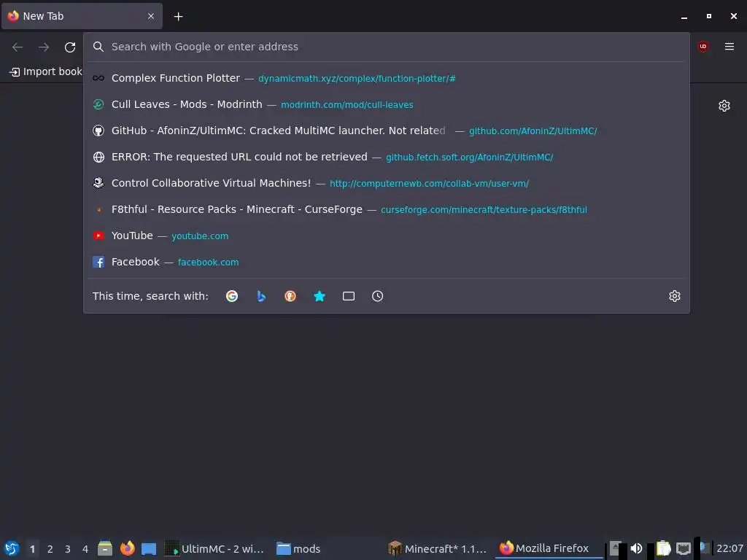
Task: Open a new tab with plus button
Action: coord(178,16)
